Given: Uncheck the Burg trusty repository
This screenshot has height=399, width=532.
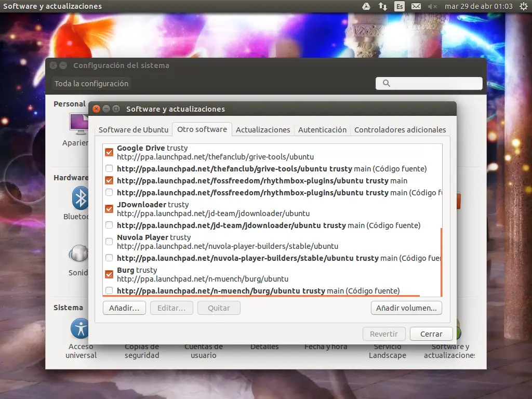Looking at the screenshot, I should click(109, 274).
